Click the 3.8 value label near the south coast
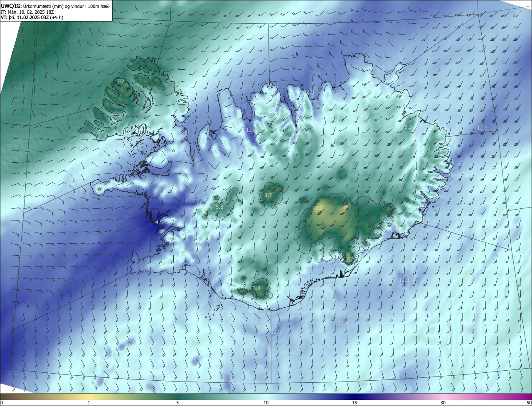532x406 pixels. [256, 289]
